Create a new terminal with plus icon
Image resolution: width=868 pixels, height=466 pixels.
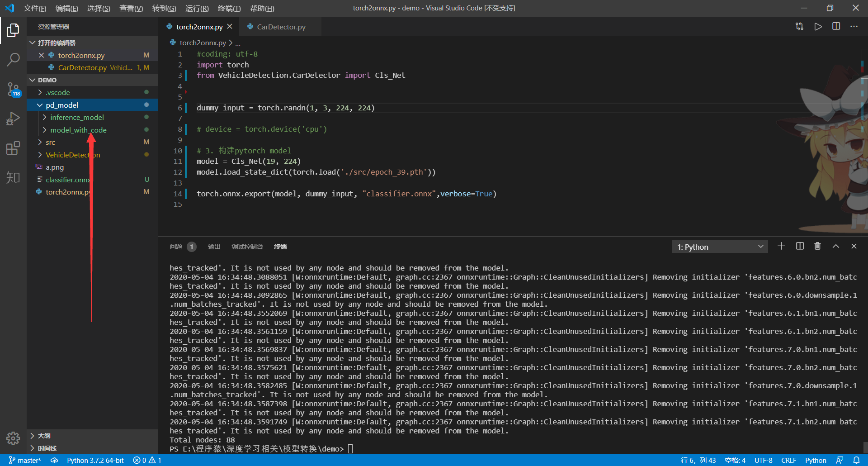pos(781,246)
